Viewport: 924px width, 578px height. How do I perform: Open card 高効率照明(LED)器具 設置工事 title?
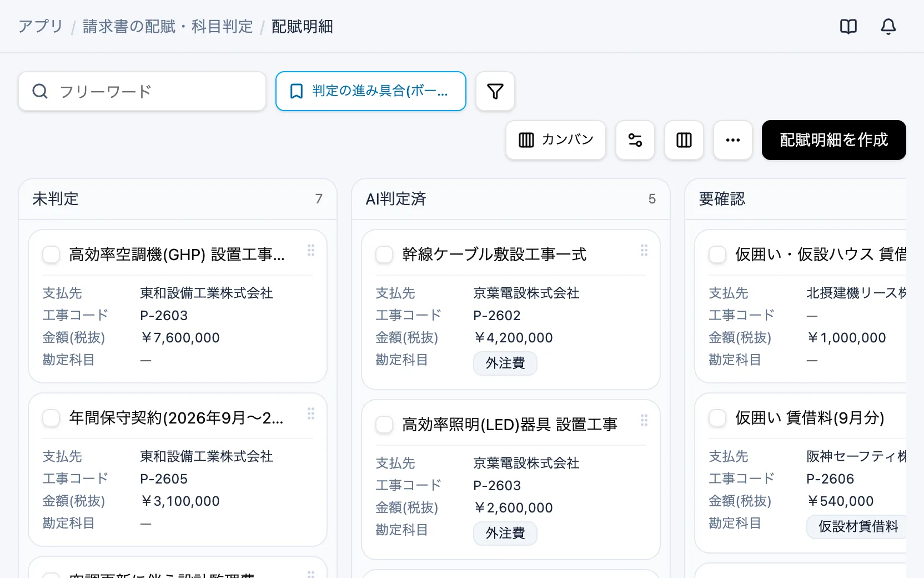[x=510, y=425]
